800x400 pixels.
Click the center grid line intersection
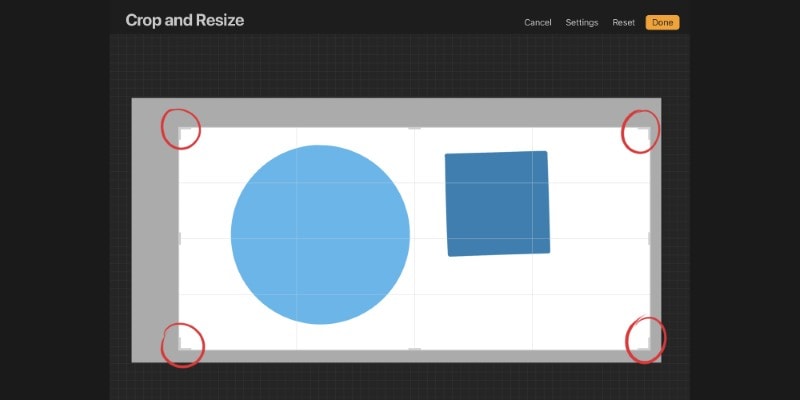414,238
